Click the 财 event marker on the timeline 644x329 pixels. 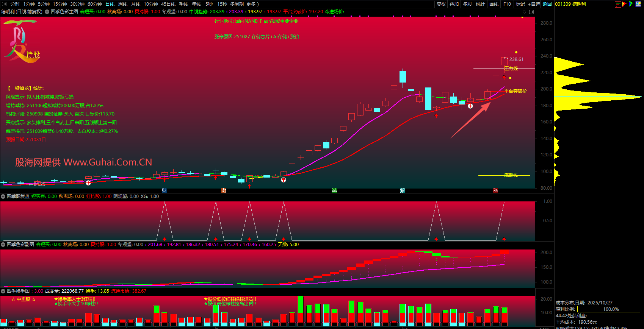(x=164, y=190)
